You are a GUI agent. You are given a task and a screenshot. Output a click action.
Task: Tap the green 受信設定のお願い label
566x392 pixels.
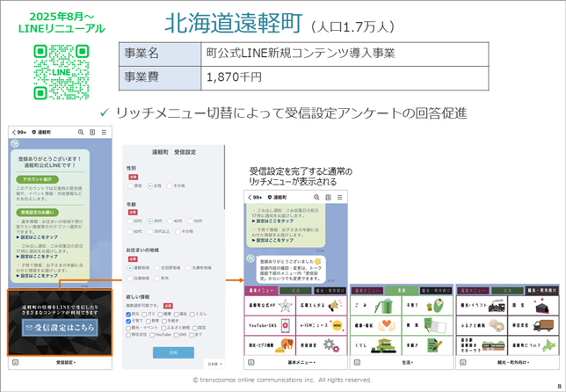(x=38, y=212)
